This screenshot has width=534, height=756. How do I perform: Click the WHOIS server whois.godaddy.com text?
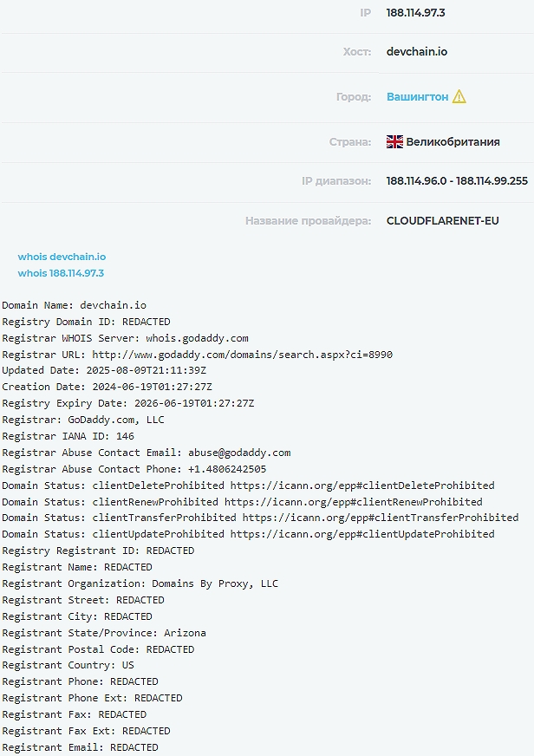pos(197,338)
